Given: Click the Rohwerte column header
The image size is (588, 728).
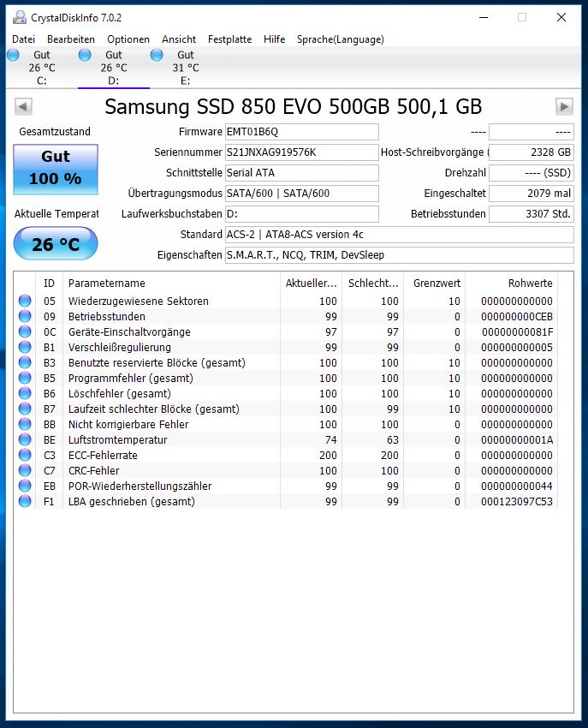Looking at the screenshot, I should click(x=512, y=283).
